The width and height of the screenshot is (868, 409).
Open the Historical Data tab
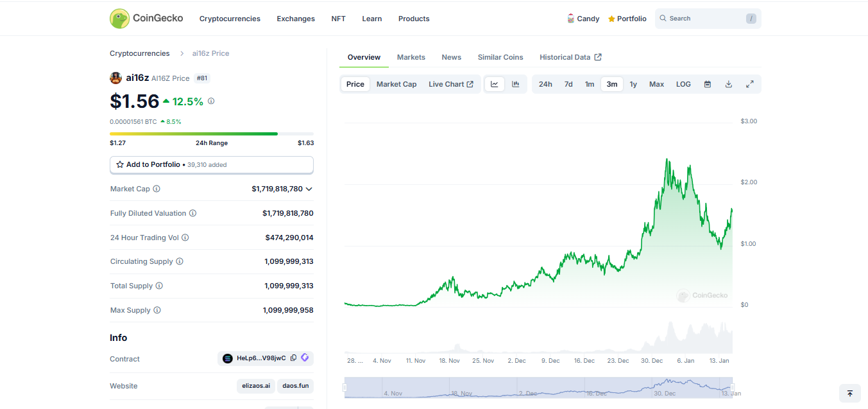[x=570, y=57]
